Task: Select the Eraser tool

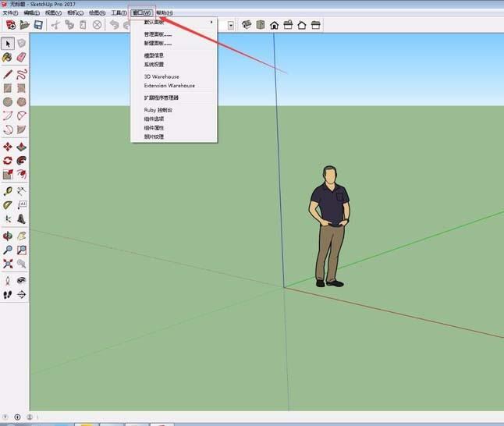Action: pyautogui.click(x=21, y=58)
